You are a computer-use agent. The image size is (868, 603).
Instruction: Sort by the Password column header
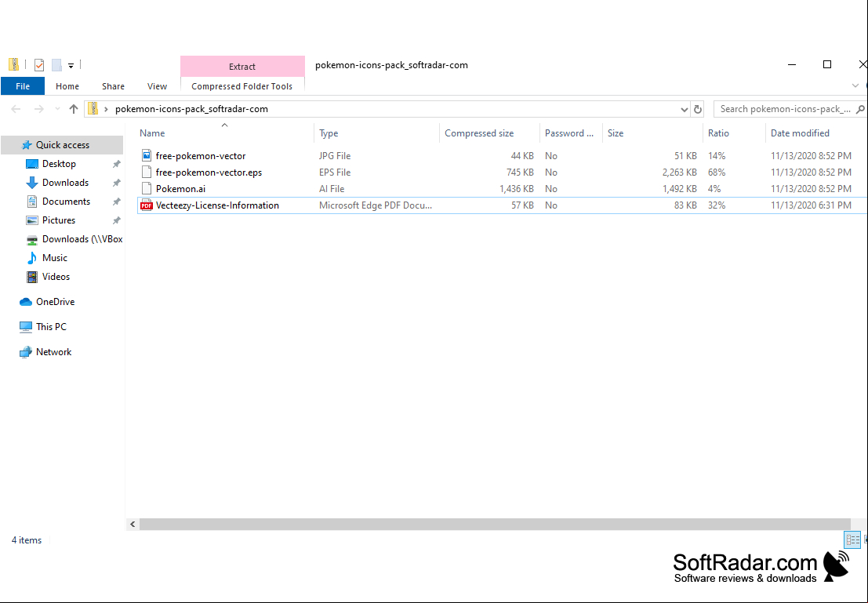coord(571,133)
